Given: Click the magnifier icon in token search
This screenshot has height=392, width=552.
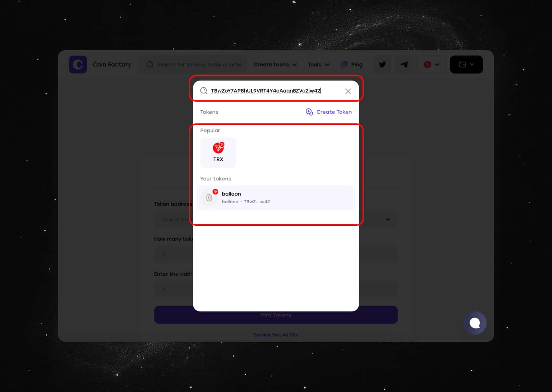Looking at the screenshot, I should [x=204, y=91].
